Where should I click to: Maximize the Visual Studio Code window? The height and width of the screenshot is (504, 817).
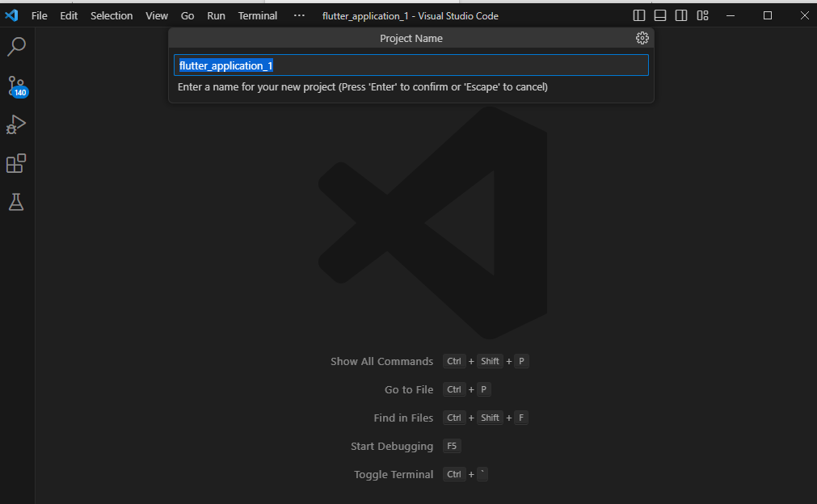tap(768, 15)
